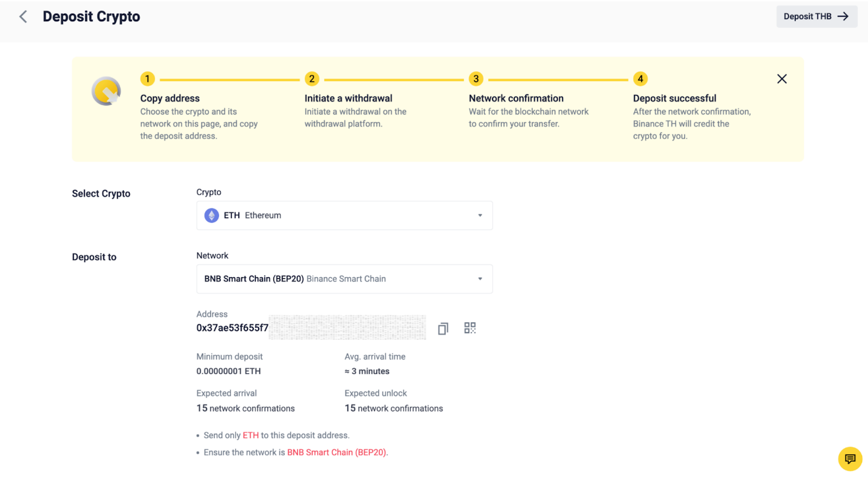Screen dimensions: 868x477
Task: Click step 4 number circle
Action: click(x=640, y=79)
